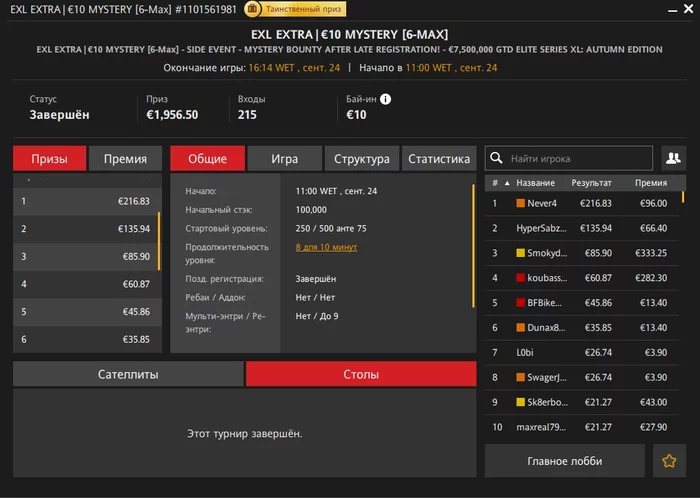
Task: Select player name Smokyd
Action: click(x=547, y=253)
